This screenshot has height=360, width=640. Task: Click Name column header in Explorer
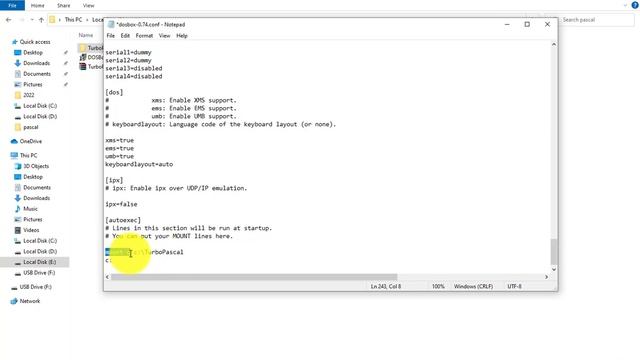[86, 35]
